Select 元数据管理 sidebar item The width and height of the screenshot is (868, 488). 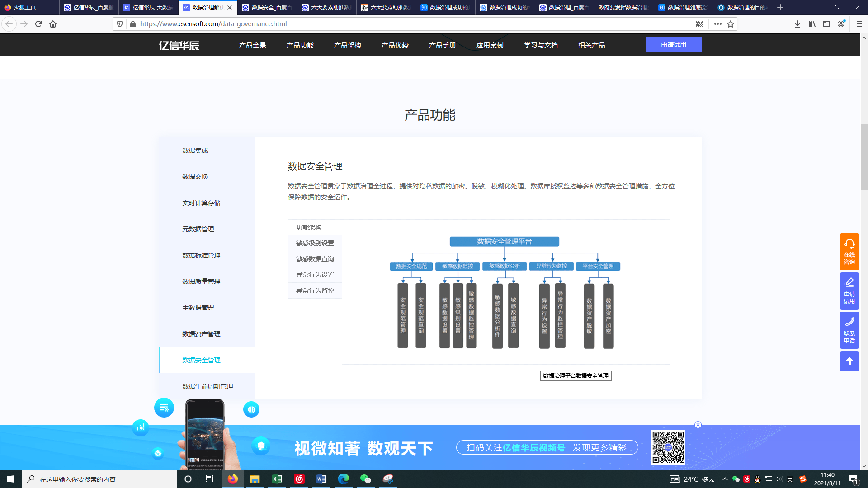click(198, 229)
